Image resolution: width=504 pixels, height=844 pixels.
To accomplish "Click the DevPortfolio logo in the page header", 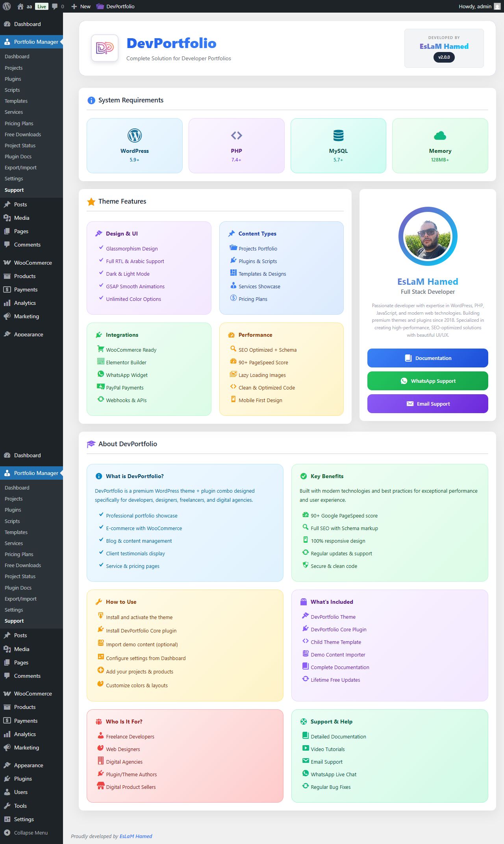I will 105,48.
